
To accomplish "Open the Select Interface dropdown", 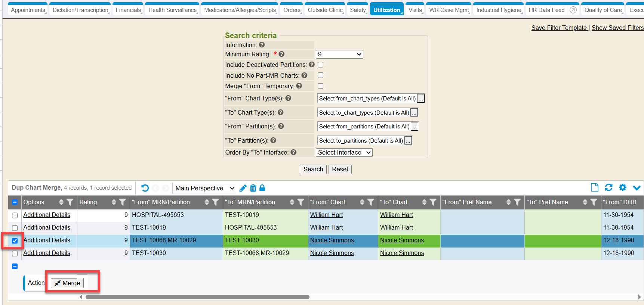I will pos(344,152).
